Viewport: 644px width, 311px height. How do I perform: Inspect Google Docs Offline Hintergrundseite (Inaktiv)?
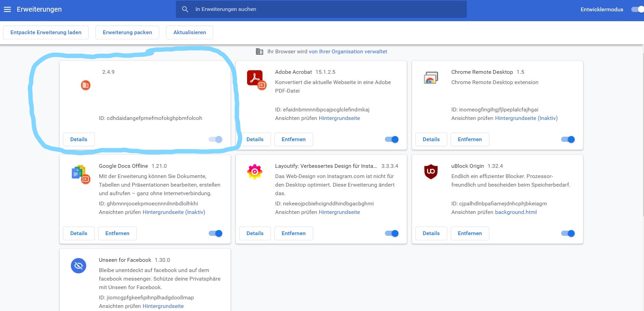[x=174, y=212]
